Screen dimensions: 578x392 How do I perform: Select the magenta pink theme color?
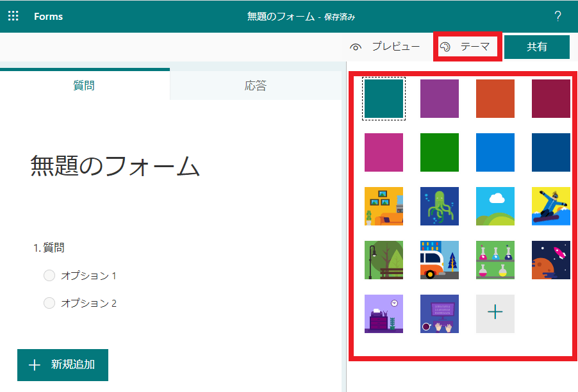(x=384, y=152)
